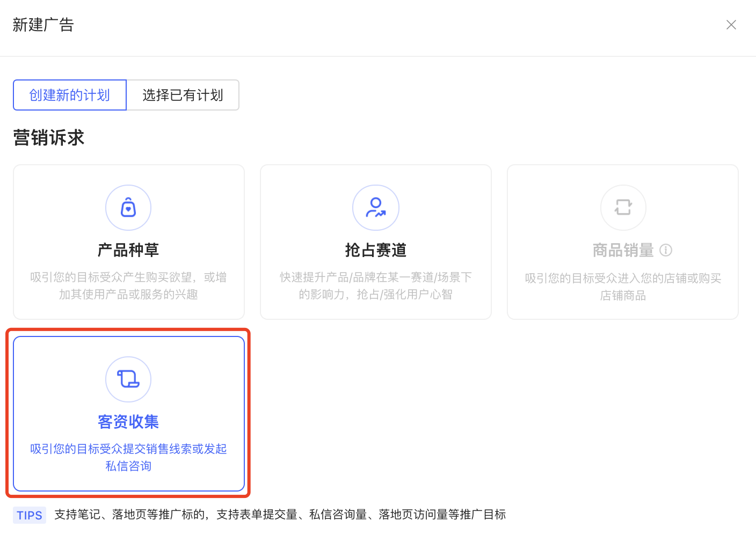Click the 抢占赛道 description text

(376, 286)
